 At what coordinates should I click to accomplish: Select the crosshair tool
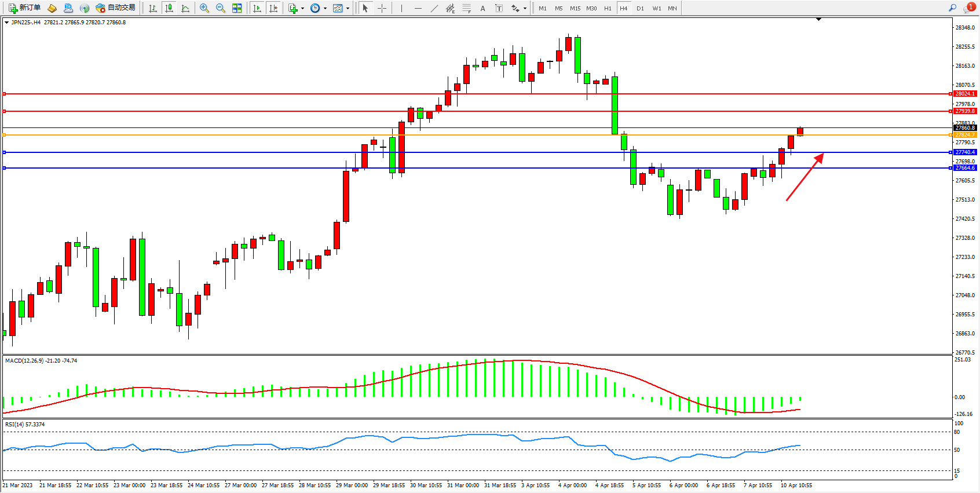pos(382,8)
